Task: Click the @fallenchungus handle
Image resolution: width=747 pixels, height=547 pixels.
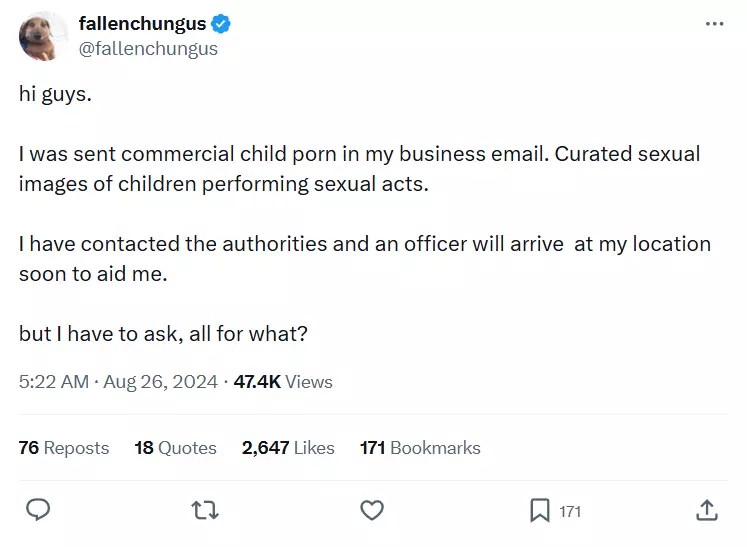Action: click(148, 49)
